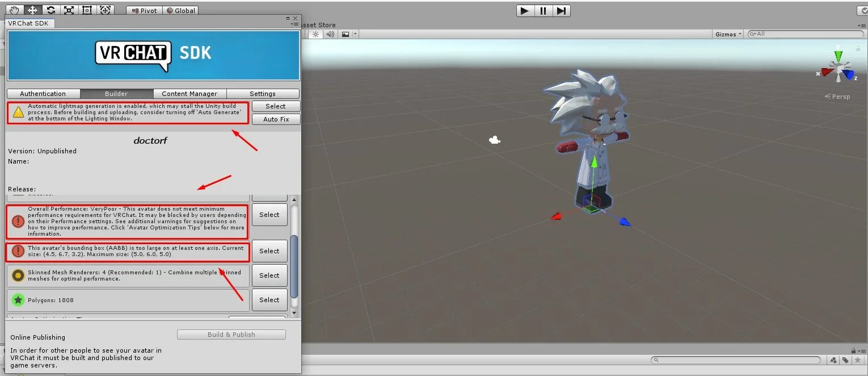Toggle scene audio speaker icon
Screen dimensions: 868x376
(330, 34)
